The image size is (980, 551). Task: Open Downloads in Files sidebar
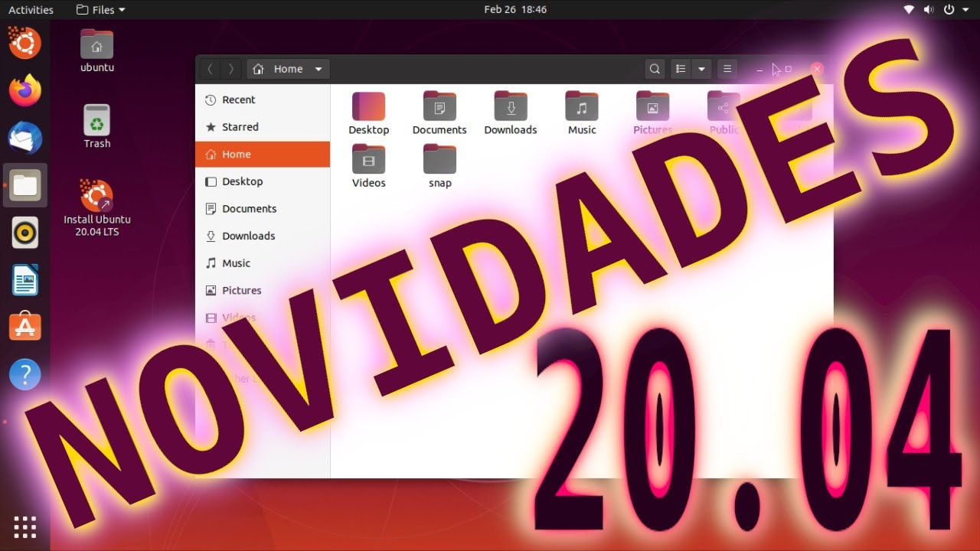coord(263,236)
